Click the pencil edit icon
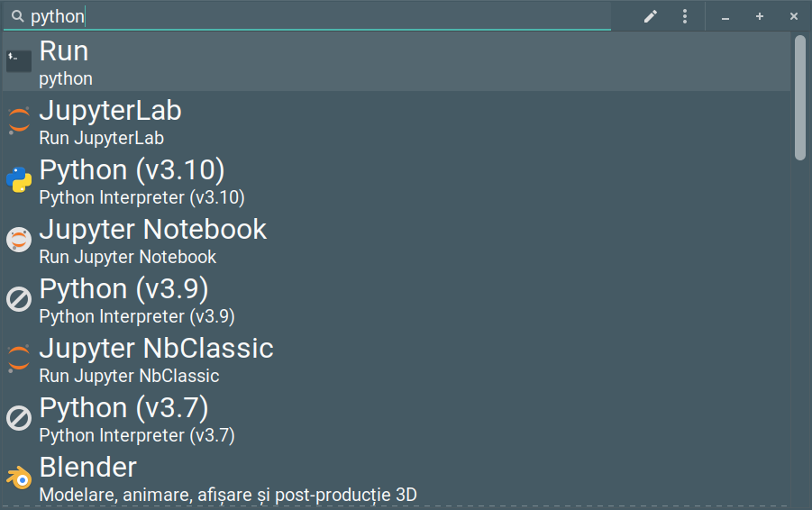812x510 pixels. pos(651,16)
